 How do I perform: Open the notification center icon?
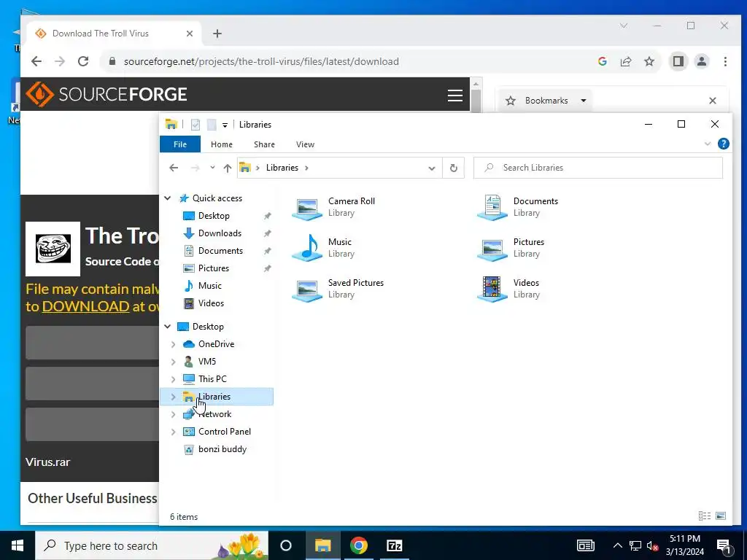[724, 546]
